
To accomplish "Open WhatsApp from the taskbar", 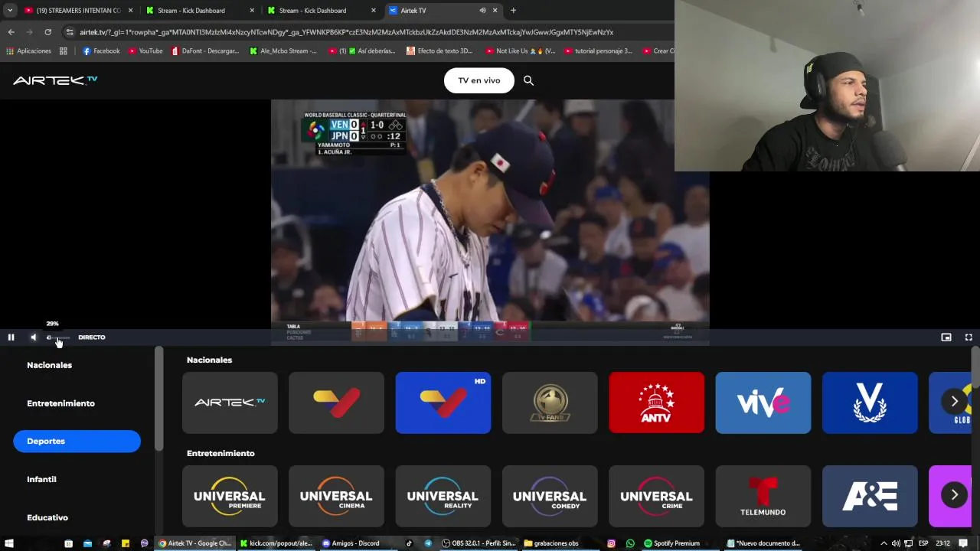I will [x=630, y=543].
